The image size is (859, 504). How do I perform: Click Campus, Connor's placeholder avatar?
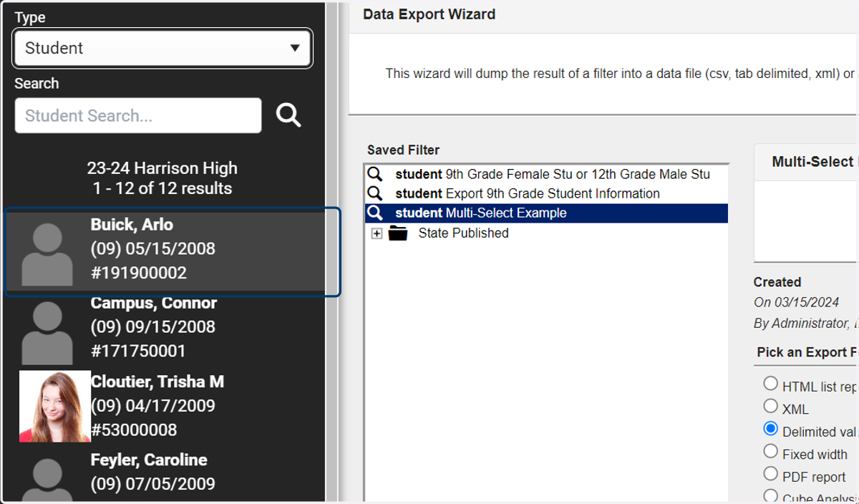(47, 333)
